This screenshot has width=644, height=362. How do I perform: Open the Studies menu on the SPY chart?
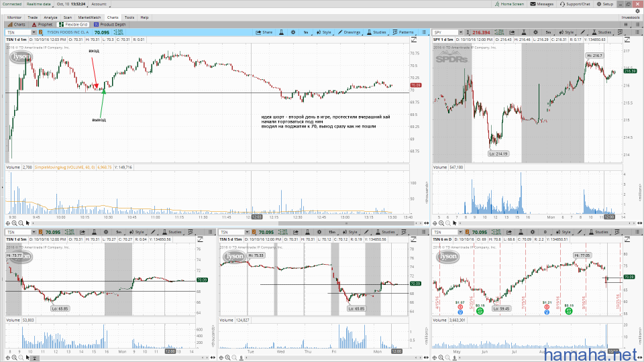click(602, 32)
